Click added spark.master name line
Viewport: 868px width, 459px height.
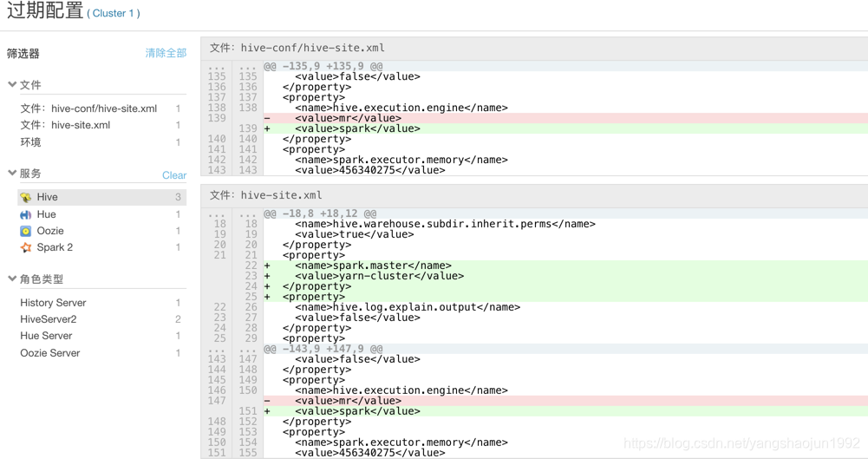[x=565, y=266]
